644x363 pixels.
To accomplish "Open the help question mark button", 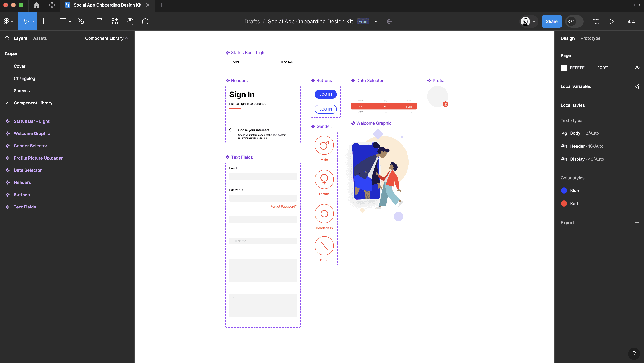I will point(634,353).
